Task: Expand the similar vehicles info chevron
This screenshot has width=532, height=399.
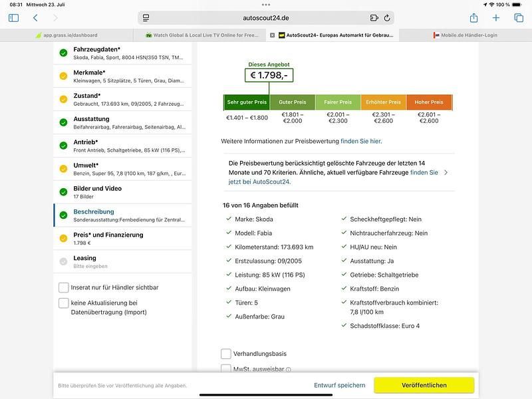Action: (446, 173)
